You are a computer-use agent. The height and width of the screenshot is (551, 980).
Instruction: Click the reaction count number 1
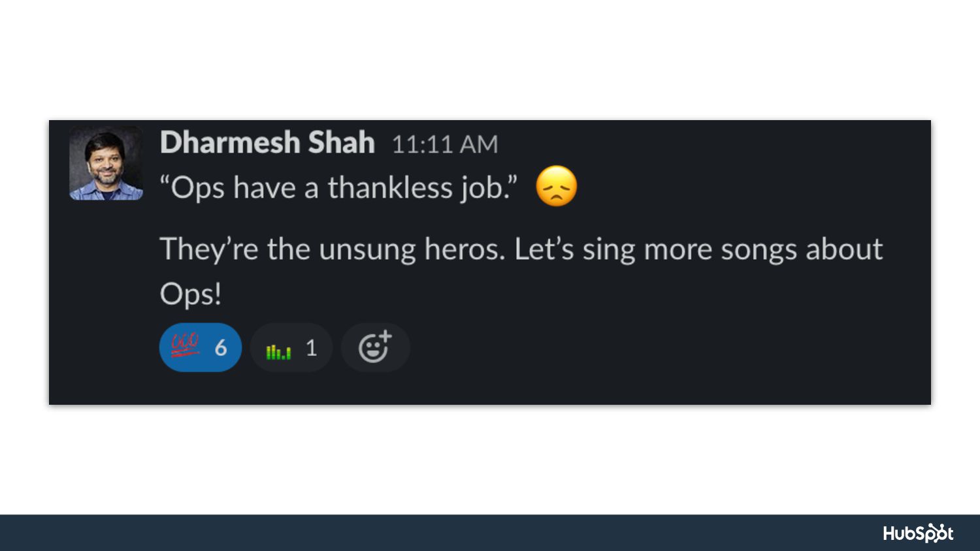point(311,348)
